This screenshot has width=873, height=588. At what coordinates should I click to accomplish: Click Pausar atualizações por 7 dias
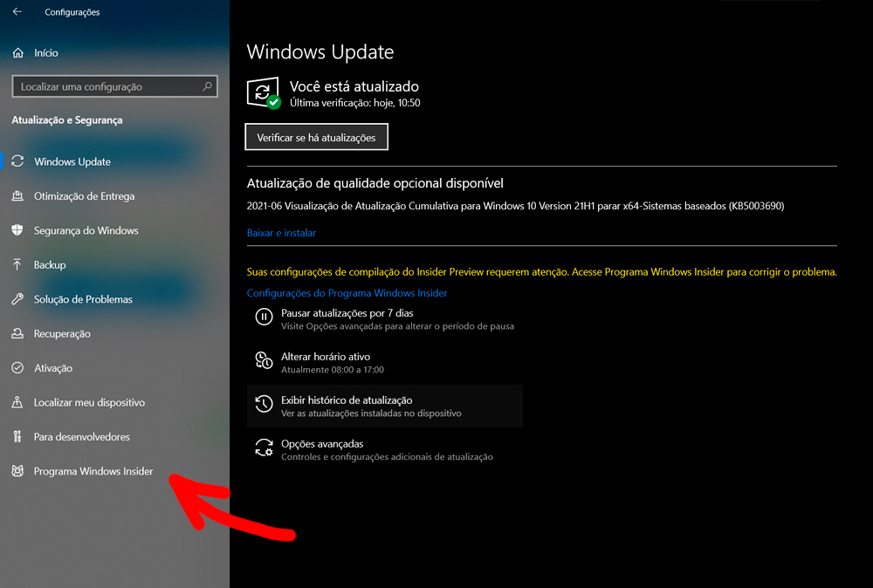pyautogui.click(x=347, y=313)
